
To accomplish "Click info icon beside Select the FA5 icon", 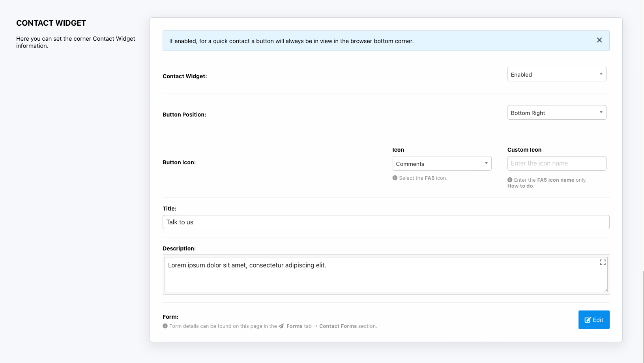I will [x=395, y=178].
